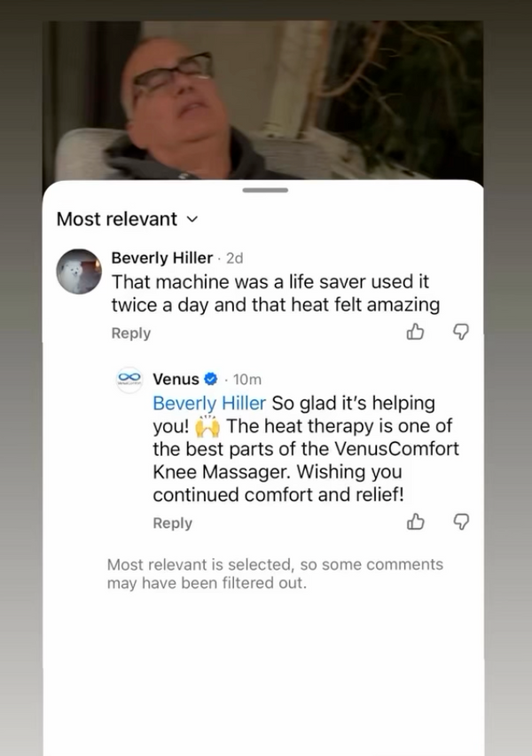The image size is (532, 756).
Task: Give thumbs up to Venus's reply
Action: 415,522
